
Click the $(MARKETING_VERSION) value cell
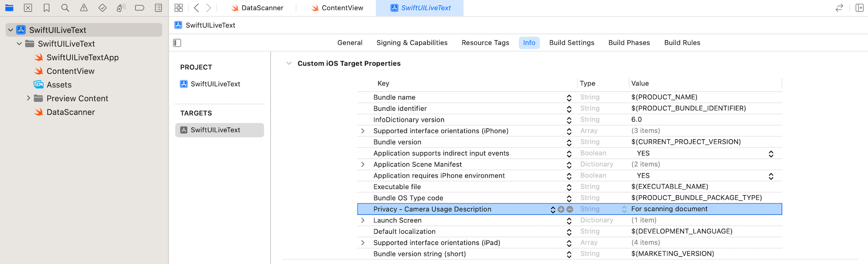pyautogui.click(x=673, y=254)
